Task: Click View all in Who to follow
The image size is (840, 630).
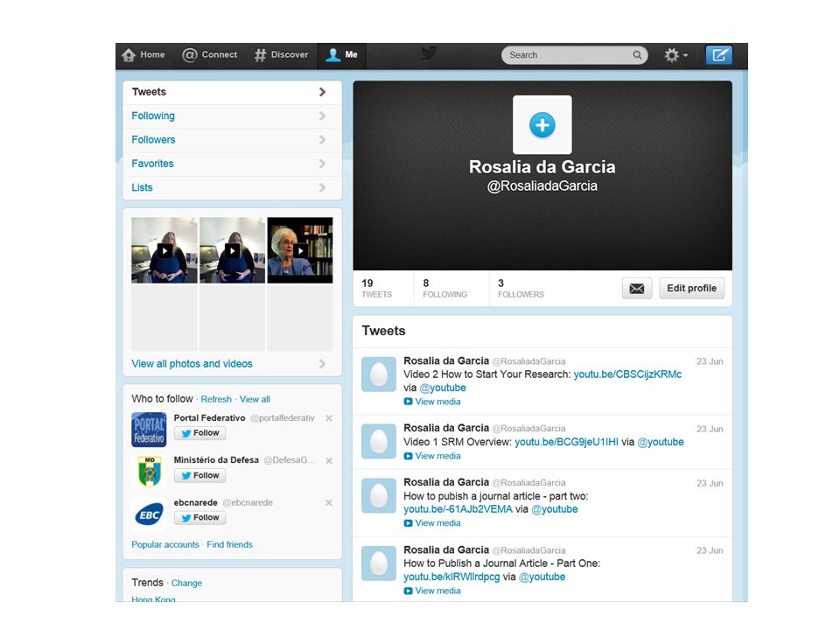Action: pos(255,399)
